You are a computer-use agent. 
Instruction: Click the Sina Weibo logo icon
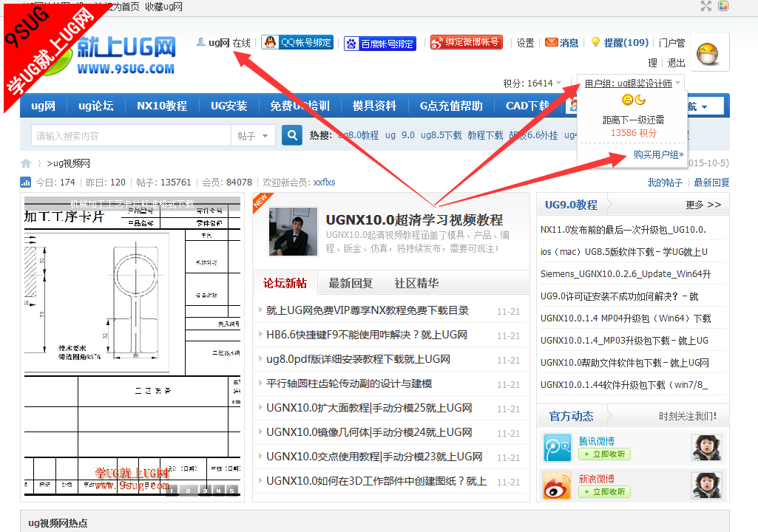[557, 485]
